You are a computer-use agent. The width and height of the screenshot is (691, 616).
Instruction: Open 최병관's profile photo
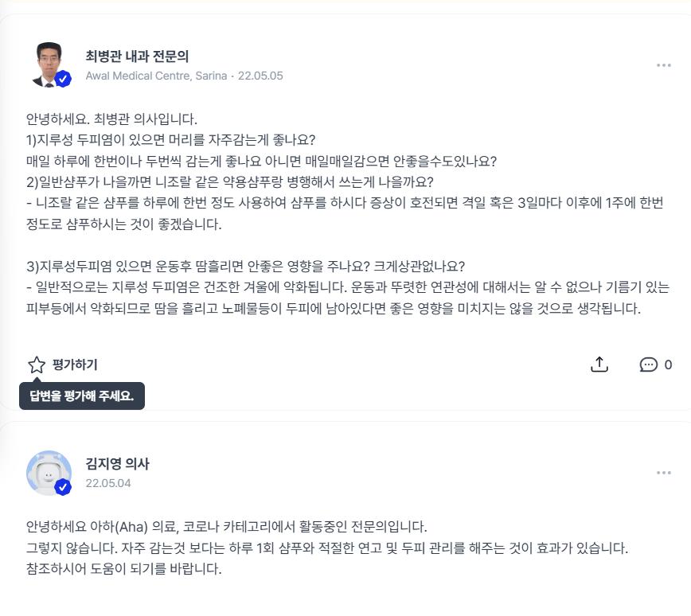48,64
